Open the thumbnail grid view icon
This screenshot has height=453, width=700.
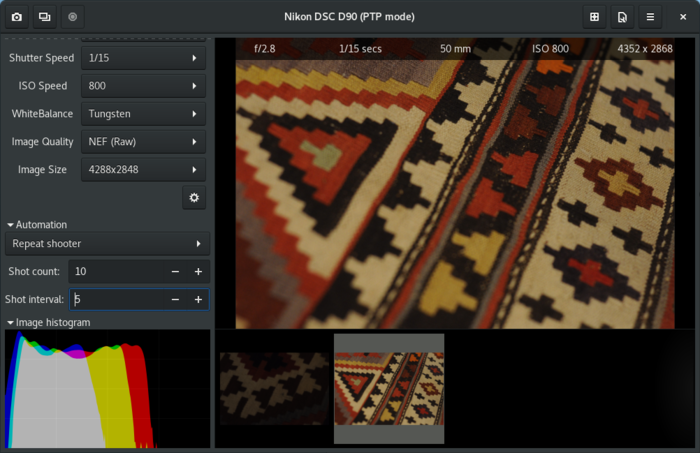[x=594, y=17]
